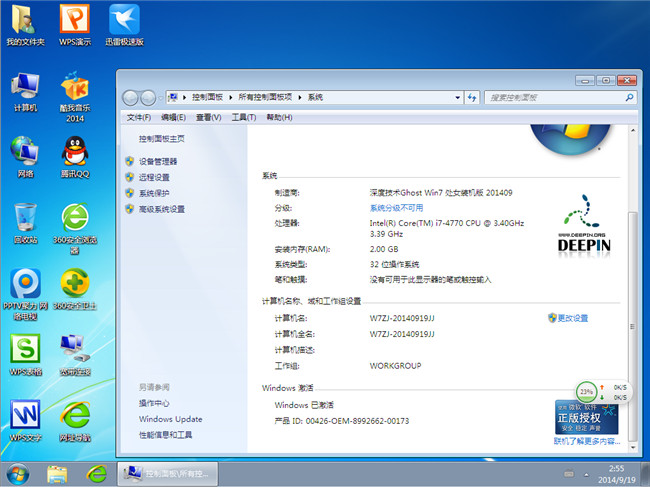The height and width of the screenshot is (487, 650).
Task: Click the taskbar clock 2:55
Action: click(x=616, y=468)
